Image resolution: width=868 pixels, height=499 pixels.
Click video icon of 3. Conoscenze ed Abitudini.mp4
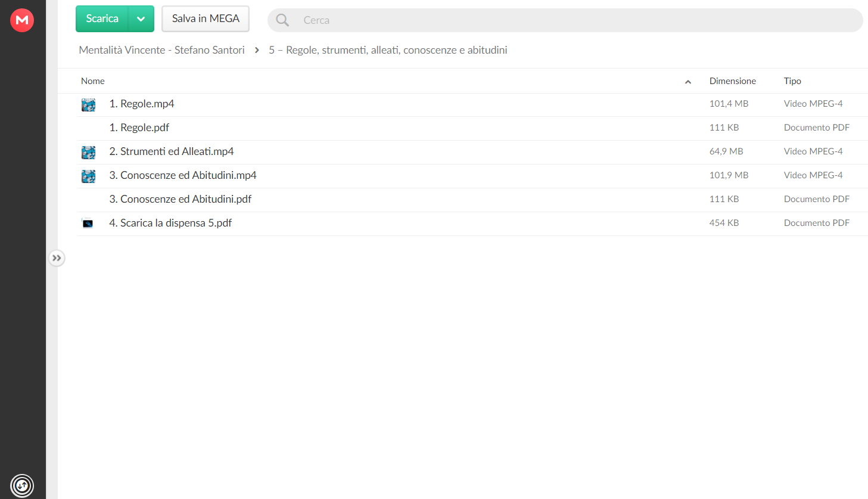[x=88, y=176]
